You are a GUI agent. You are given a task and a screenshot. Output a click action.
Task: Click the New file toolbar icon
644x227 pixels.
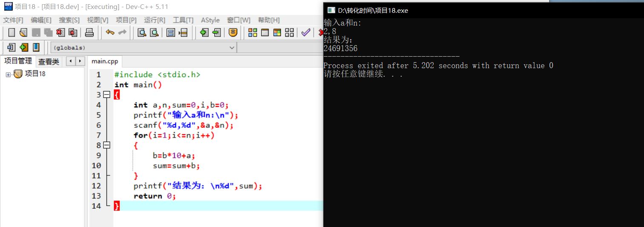click(x=11, y=32)
